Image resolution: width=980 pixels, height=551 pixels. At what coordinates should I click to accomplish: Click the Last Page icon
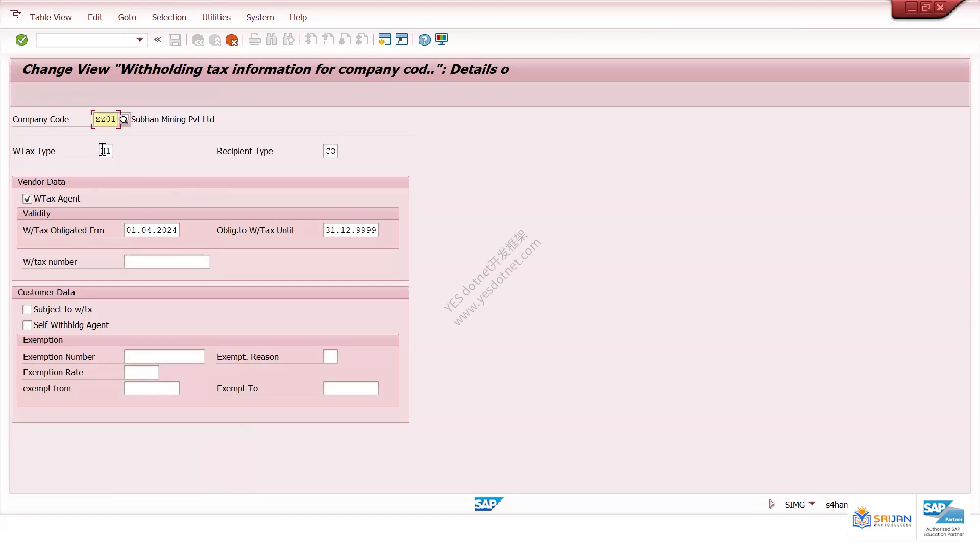point(362,40)
